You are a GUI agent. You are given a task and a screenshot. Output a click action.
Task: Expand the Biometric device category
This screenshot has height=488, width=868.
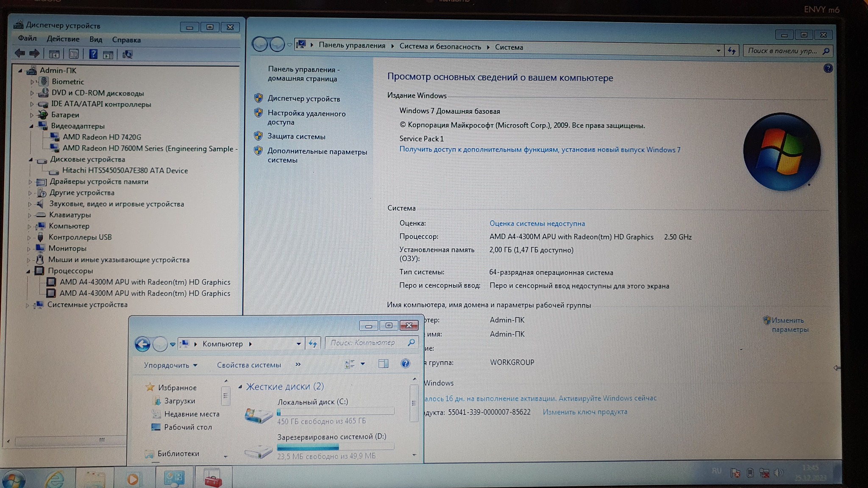click(x=32, y=82)
